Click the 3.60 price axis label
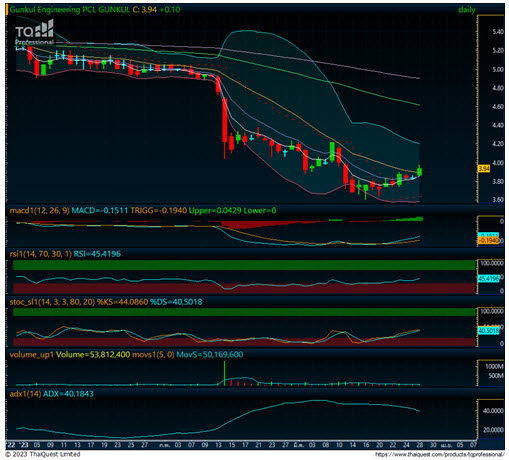This screenshot has height=460, width=509. pyautogui.click(x=498, y=200)
